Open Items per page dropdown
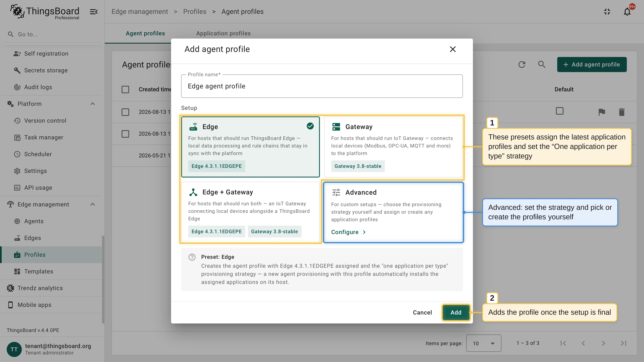 [x=484, y=343]
